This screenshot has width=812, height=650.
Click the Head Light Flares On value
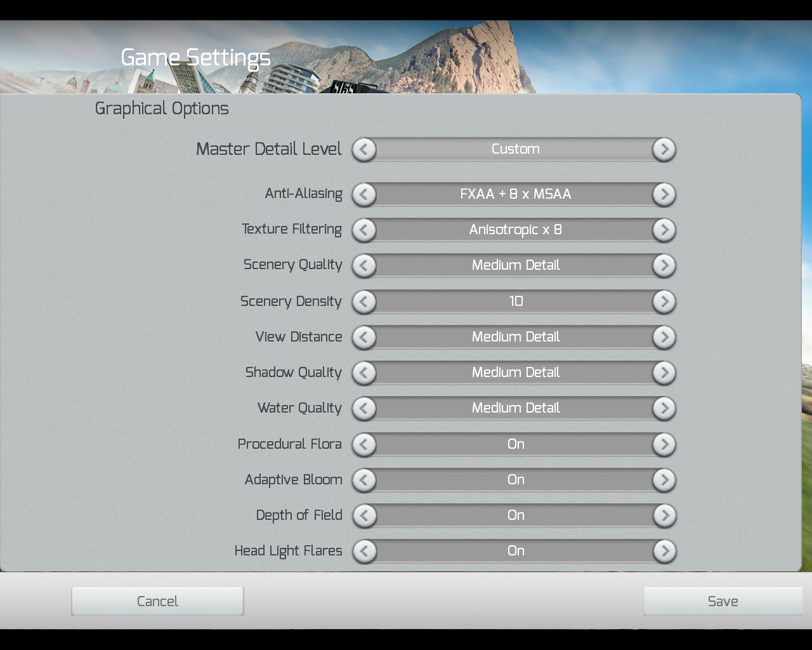[x=516, y=551]
